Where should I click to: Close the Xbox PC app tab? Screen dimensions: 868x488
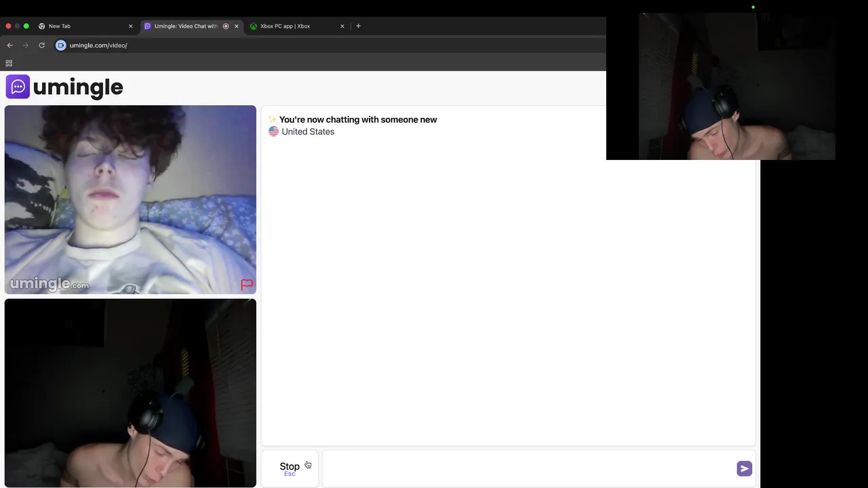point(342,26)
